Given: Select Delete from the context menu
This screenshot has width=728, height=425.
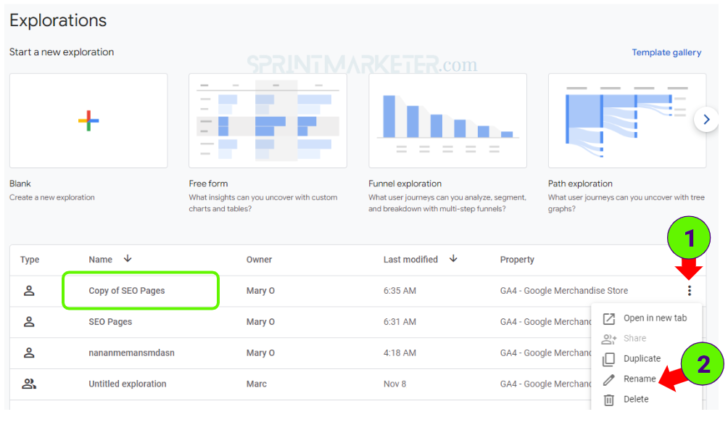Looking at the screenshot, I should click(x=636, y=400).
